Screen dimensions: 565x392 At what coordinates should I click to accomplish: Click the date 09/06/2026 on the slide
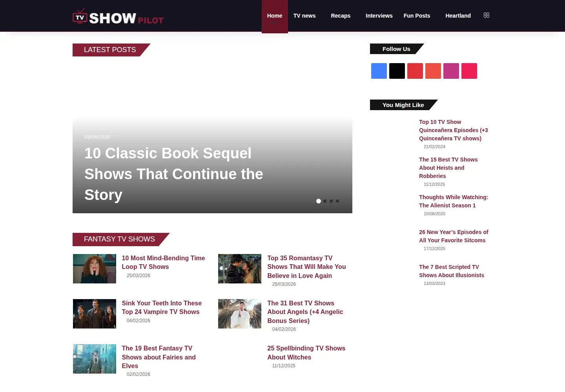pyautogui.click(x=97, y=137)
